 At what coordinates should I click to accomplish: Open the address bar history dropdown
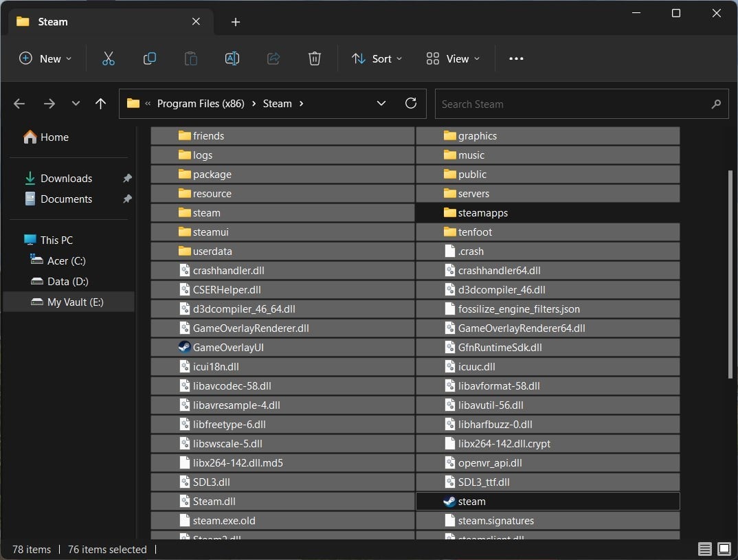point(381,103)
